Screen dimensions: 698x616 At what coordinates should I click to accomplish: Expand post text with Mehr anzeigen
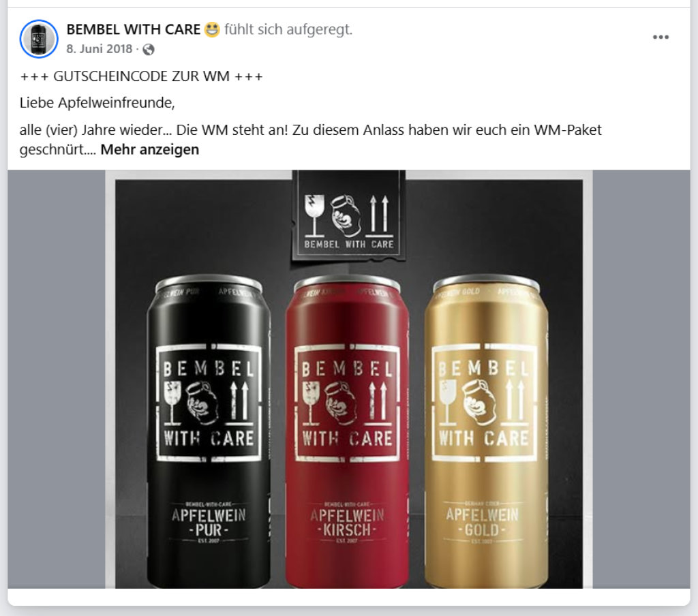click(149, 149)
